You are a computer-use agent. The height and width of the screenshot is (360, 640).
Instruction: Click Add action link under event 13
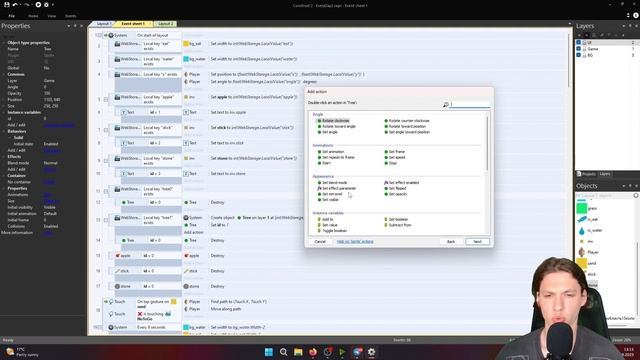pyautogui.click(x=193, y=232)
